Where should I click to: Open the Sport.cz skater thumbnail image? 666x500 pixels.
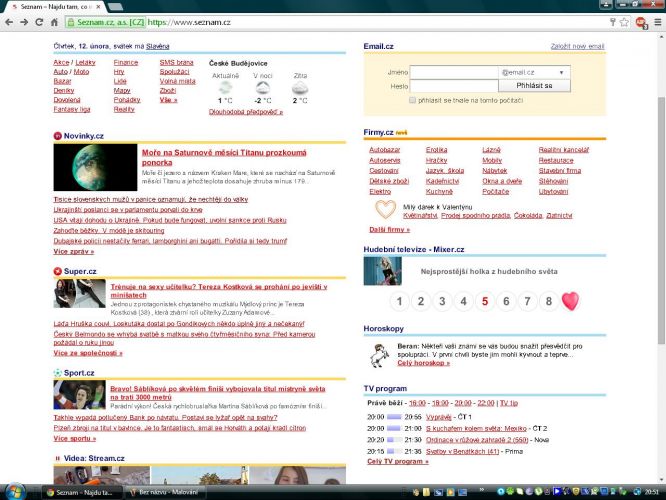coord(79,395)
